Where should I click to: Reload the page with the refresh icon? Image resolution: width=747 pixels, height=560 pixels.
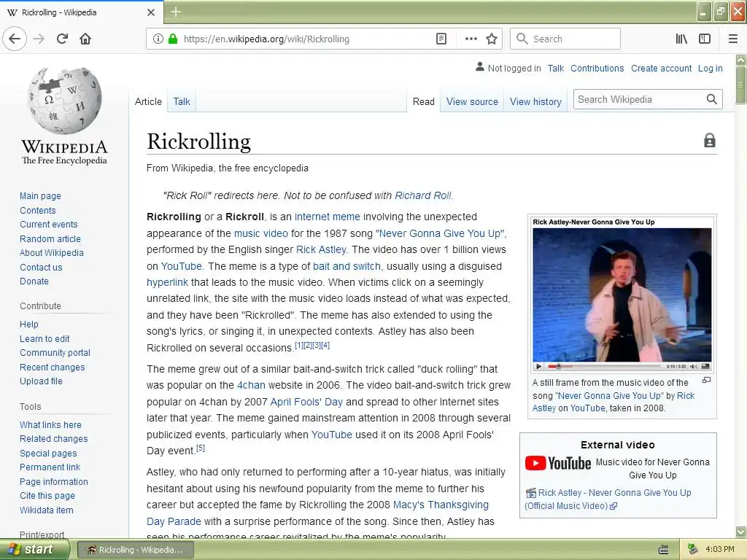pos(62,39)
